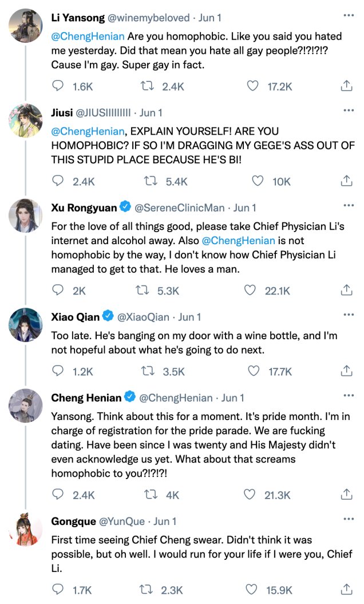Open @ChengHenian mention in Xu Rongyuan's tweet
This screenshot has width=364, height=604.
point(238,240)
